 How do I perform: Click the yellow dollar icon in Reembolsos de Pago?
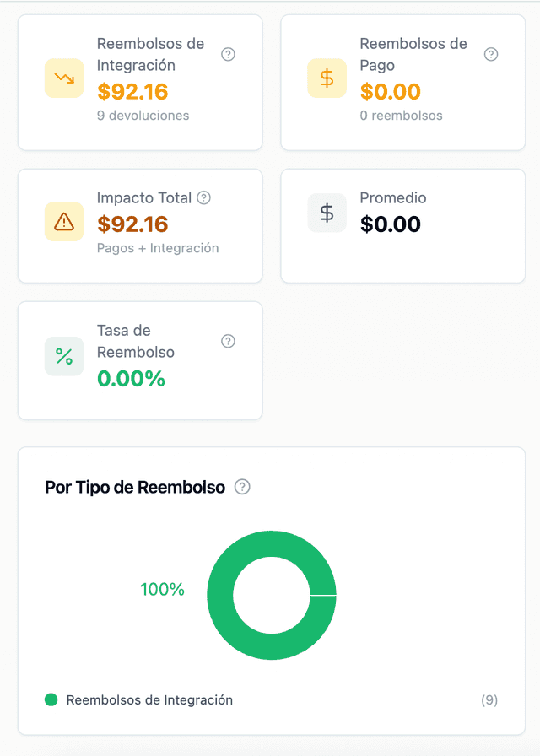pyautogui.click(x=327, y=78)
